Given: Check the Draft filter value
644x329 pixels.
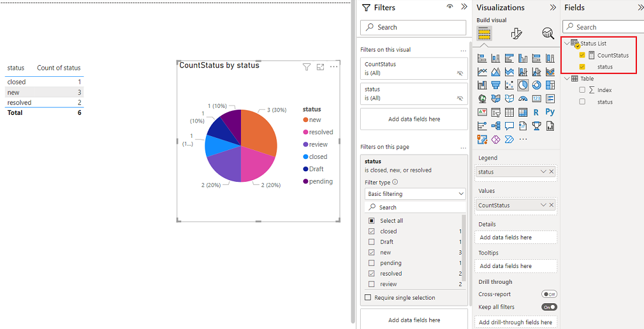Looking at the screenshot, I should pyautogui.click(x=371, y=242).
